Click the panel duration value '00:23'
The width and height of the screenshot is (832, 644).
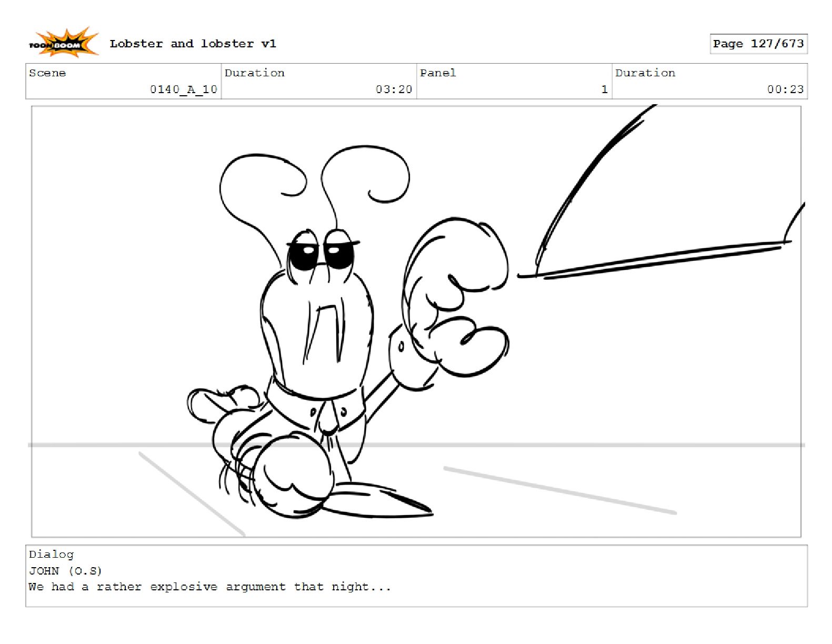[785, 89]
